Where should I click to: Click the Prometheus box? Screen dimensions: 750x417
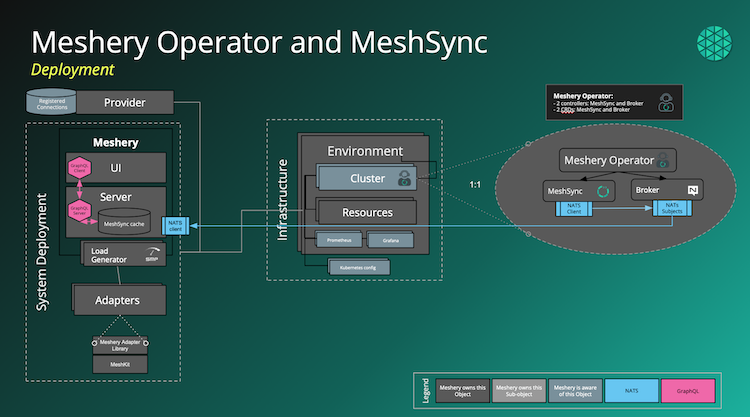tap(332, 241)
